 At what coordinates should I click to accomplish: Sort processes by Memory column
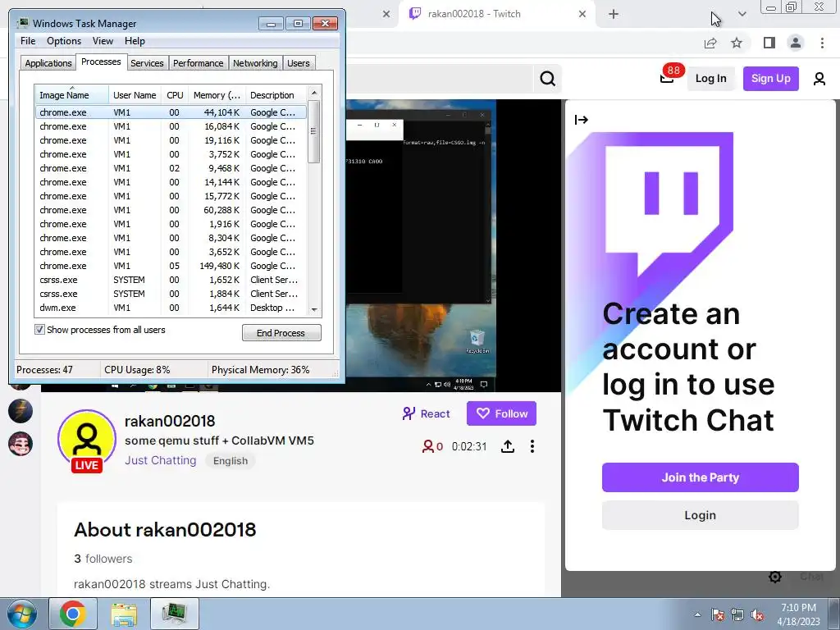tap(217, 95)
